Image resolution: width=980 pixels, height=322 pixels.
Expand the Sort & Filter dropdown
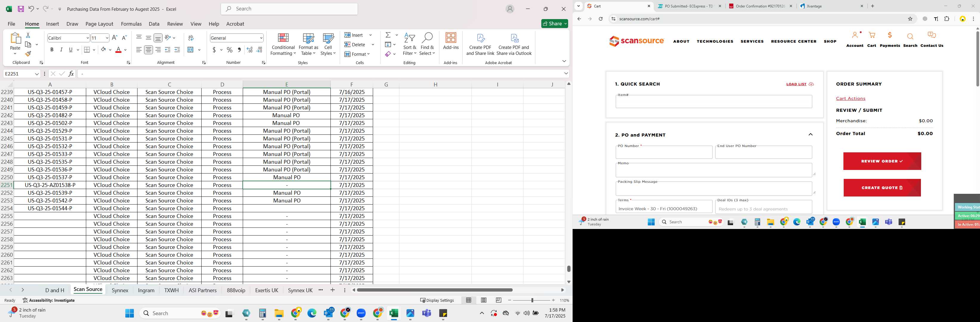coord(409,44)
